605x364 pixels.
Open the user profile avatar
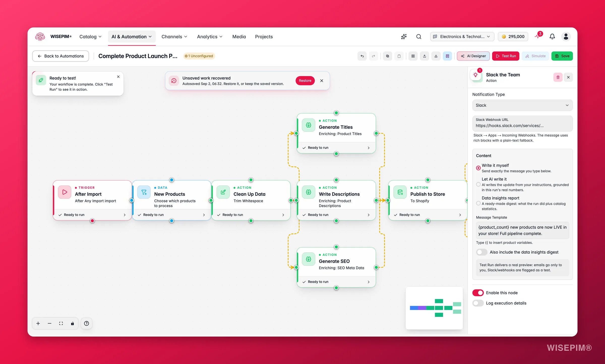(x=566, y=37)
